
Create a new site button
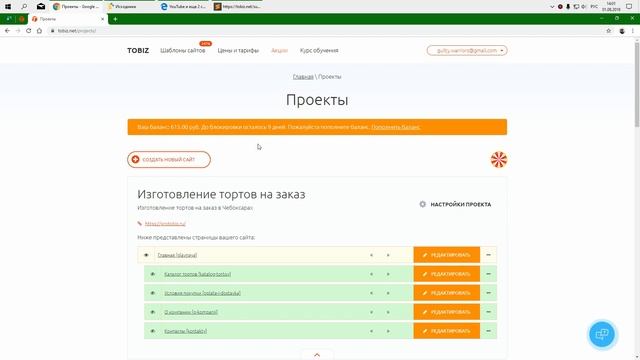tap(169, 160)
